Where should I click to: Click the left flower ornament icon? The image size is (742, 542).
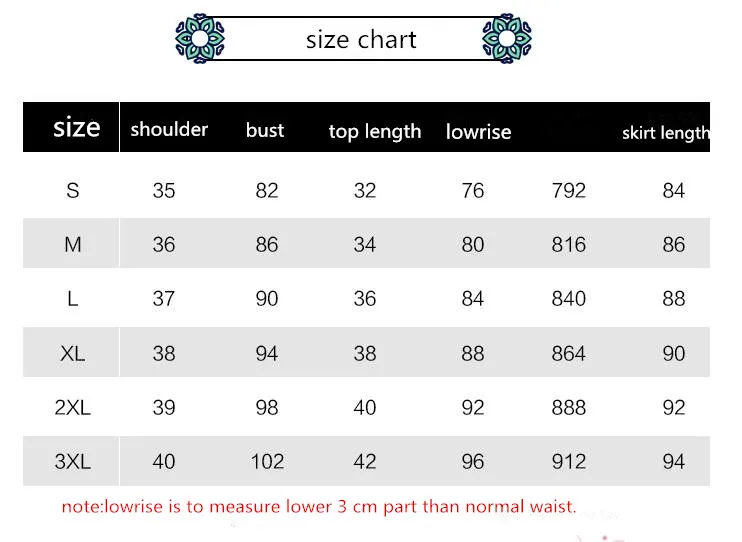[x=200, y=38]
